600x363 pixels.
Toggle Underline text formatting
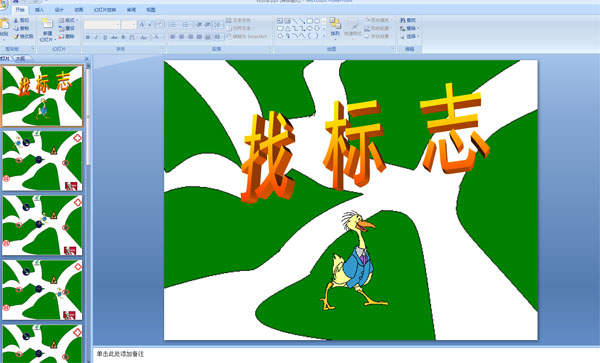[105, 37]
